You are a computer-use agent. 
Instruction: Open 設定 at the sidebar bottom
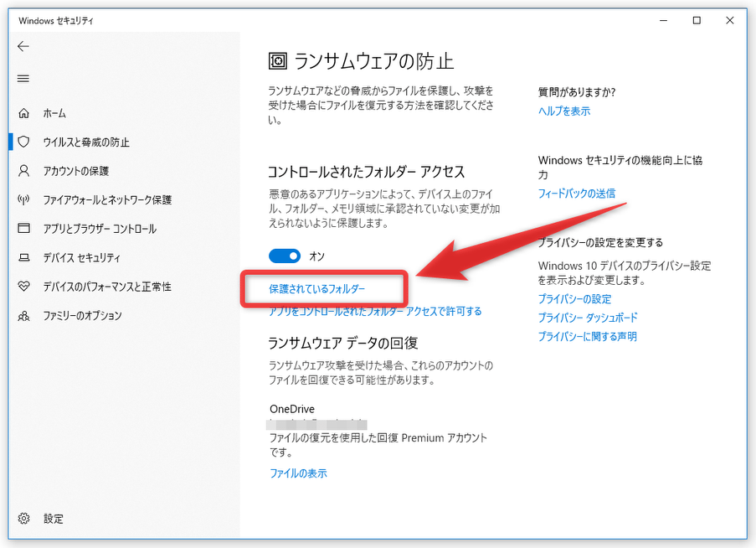point(54,519)
